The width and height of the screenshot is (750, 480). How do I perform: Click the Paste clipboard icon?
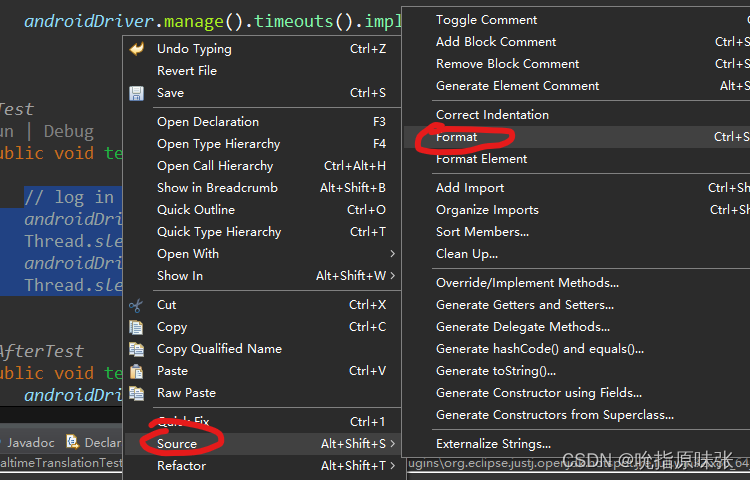[x=137, y=371]
